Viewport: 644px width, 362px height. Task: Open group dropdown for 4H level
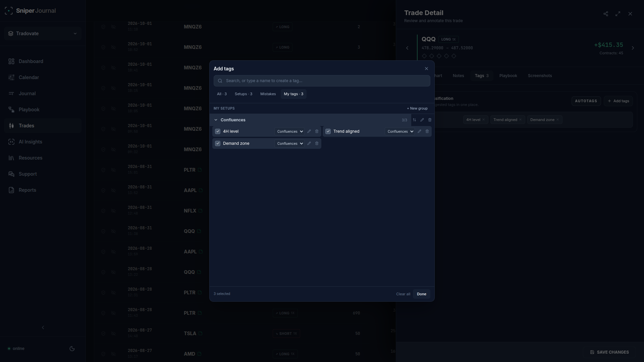[x=289, y=131]
